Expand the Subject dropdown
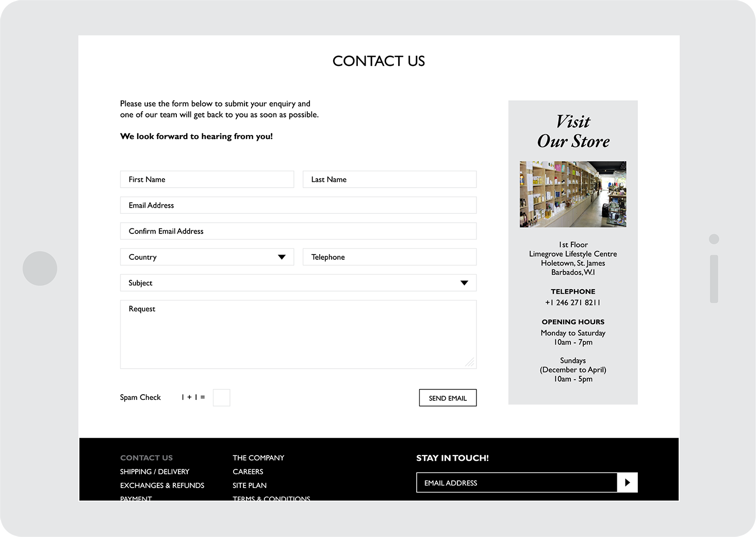Image resolution: width=756 pixels, height=537 pixels. [x=298, y=282]
